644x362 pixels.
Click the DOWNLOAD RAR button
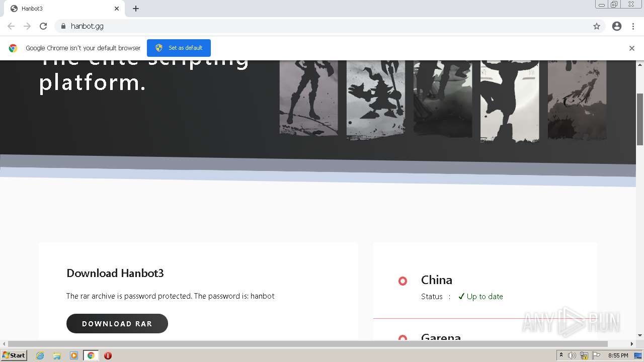coord(117,323)
